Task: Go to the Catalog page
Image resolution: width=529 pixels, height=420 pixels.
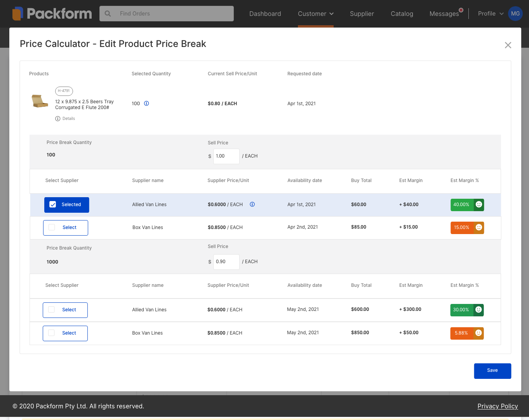Action: (402, 14)
